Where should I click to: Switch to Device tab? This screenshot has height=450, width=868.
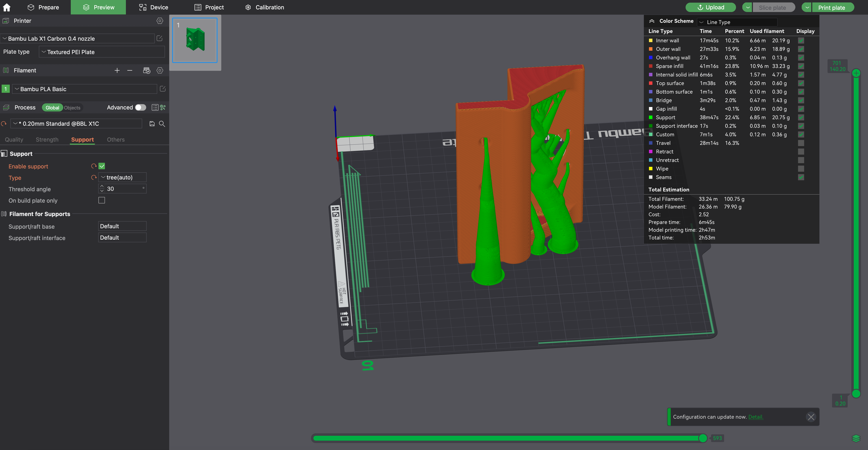click(153, 7)
